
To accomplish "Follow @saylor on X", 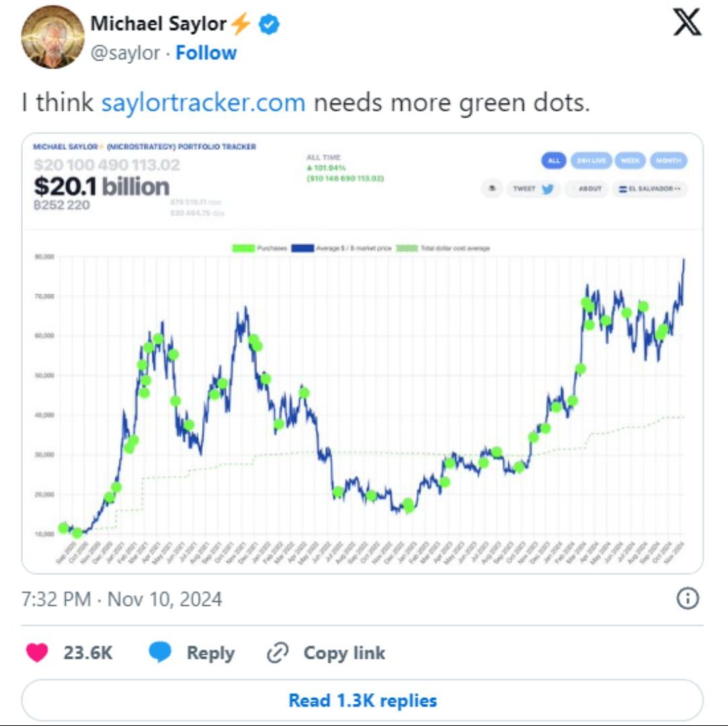I will [206, 52].
